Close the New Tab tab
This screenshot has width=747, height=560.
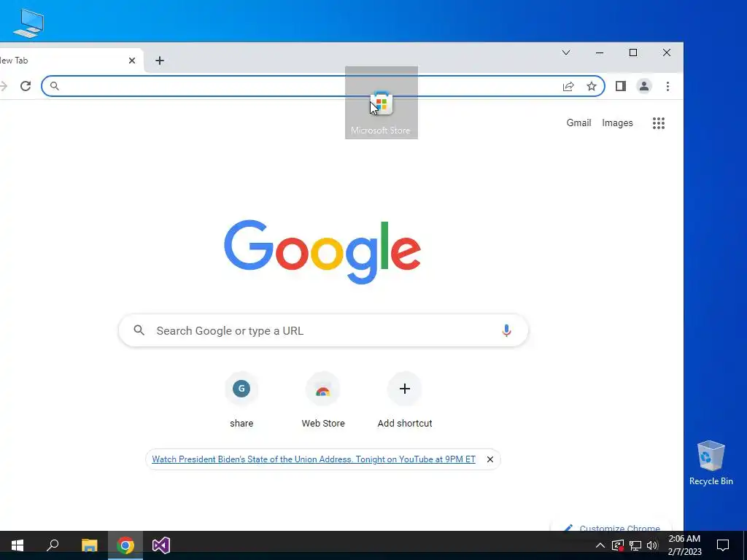pos(132,61)
